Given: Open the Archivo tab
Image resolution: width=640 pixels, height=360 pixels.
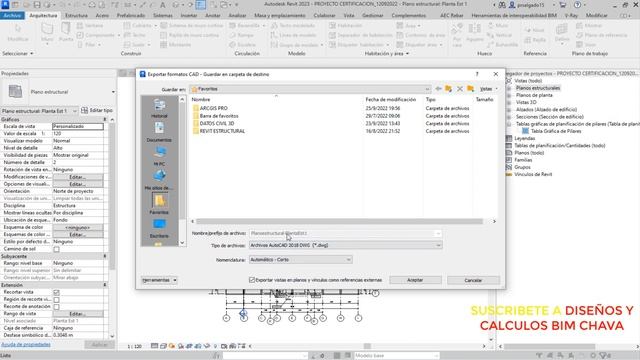Looking at the screenshot, I should pyautogui.click(x=12, y=15).
